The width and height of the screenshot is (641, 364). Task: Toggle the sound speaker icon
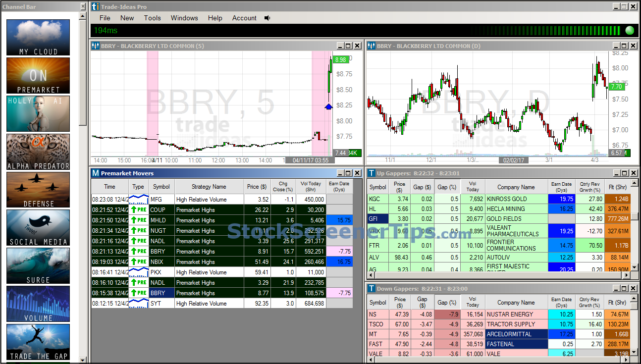point(267,18)
